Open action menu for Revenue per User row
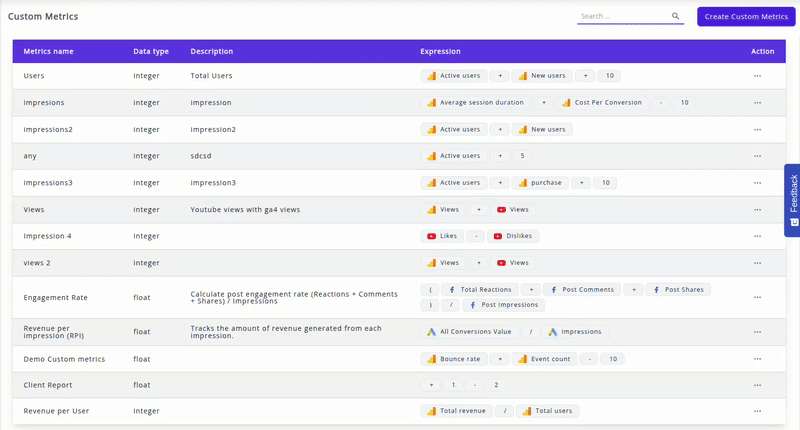800x430 pixels. [x=757, y=411]
